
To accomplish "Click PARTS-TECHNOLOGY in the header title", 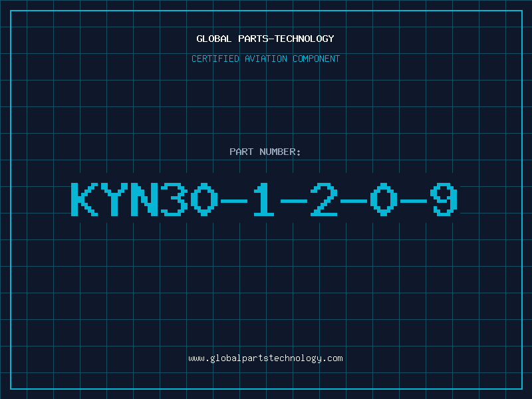I will (x=286, y=39).
